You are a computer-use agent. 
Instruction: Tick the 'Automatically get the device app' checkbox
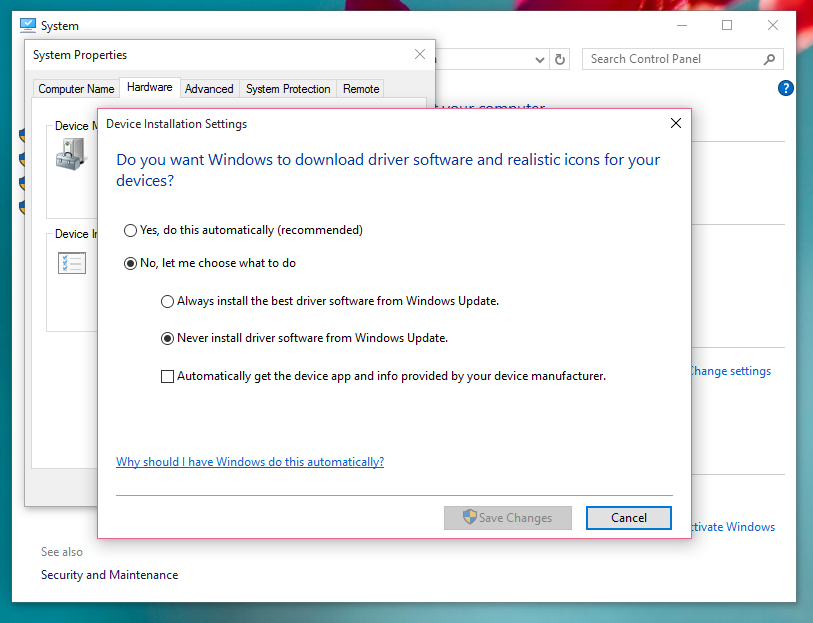pyautogui.click(x=167, y=376)
